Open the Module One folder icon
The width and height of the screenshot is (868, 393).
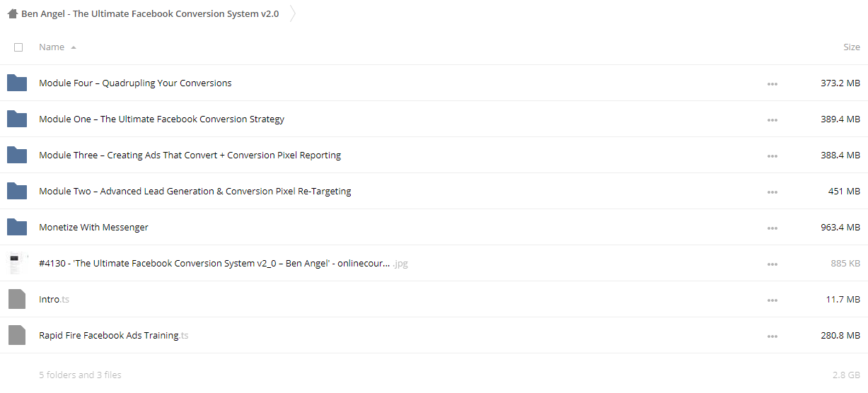pyautogui.click(x=17, y=119)
